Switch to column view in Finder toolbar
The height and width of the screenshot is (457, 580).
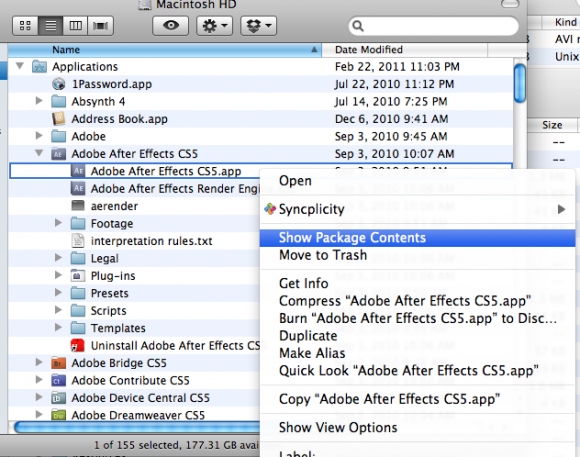pyautogui.click(x=75, y=26)
